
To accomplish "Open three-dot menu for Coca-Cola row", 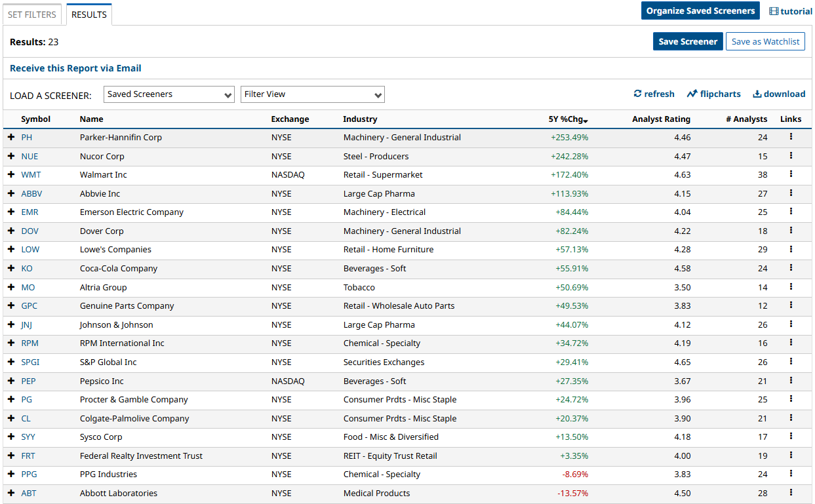I will pyautogui.click(x=791, y=268).
